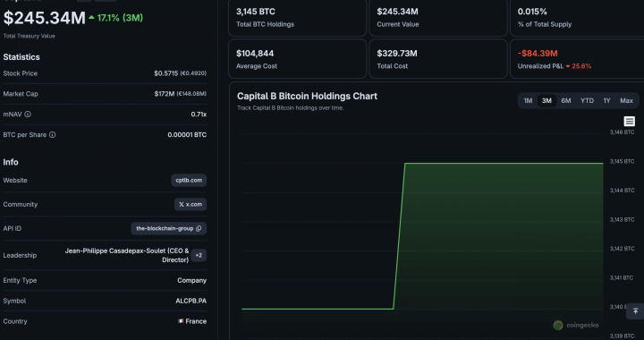Image resolution: width=644 pixels, height=340 pixels.
Task: Click the 0.015% of Total Supply value
Action: pyautogui.click(x=532, y=12)
